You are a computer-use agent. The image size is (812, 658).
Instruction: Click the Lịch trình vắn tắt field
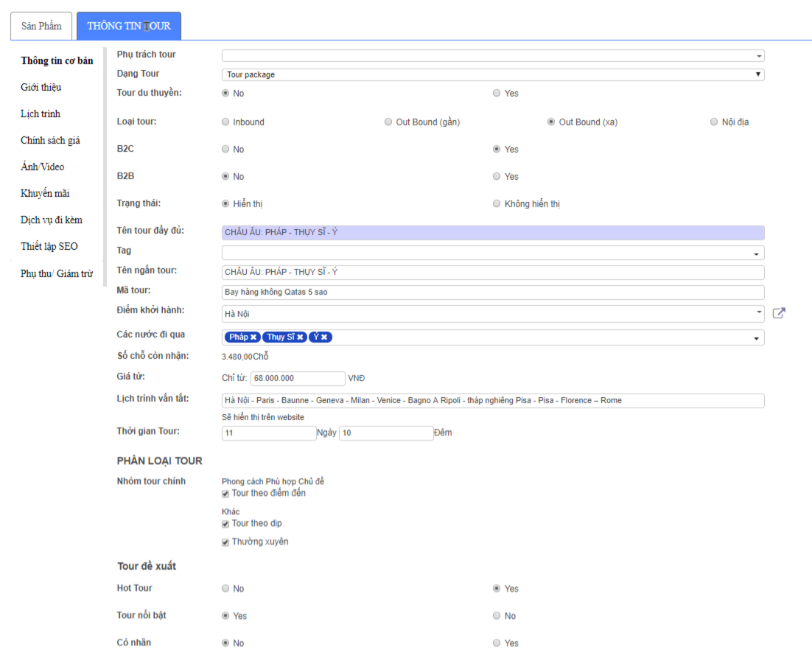[493, 401]
